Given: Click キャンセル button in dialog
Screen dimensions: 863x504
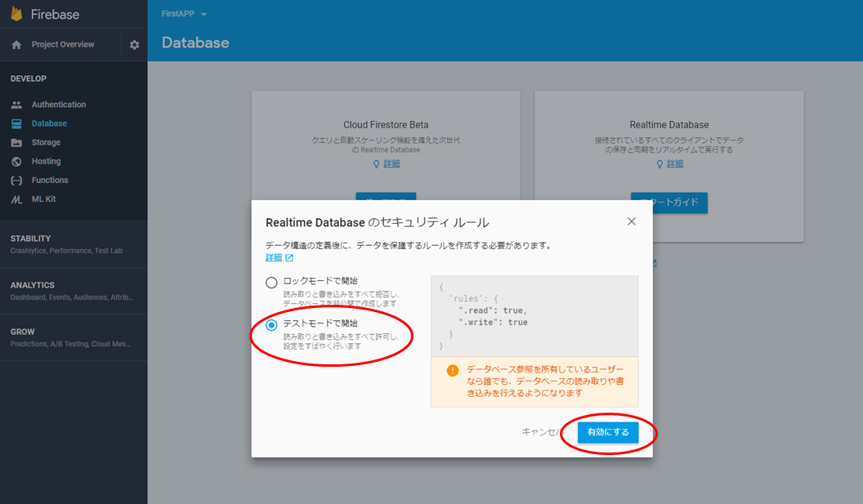Looking at the screenshot, I should point(542,432).
